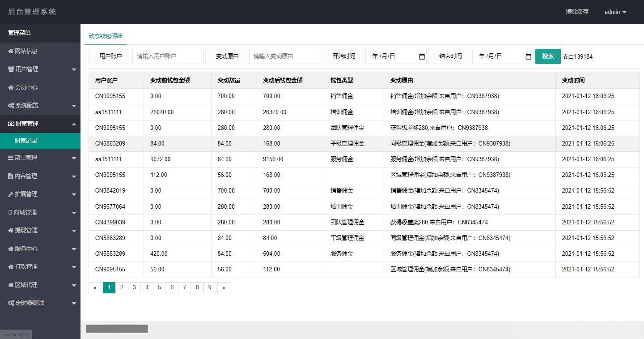The image size is (644, 339).
Task: Click the 后台管理系统 title
Action: click(x=32, y=12)
